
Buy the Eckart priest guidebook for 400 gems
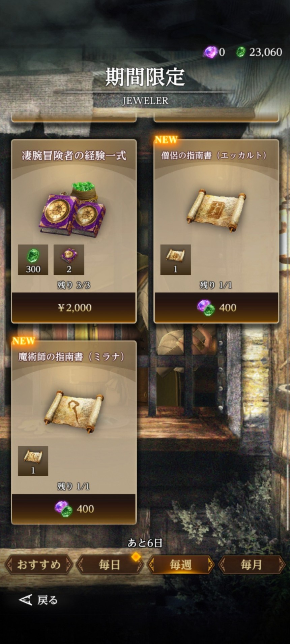(x=216, y=308)
